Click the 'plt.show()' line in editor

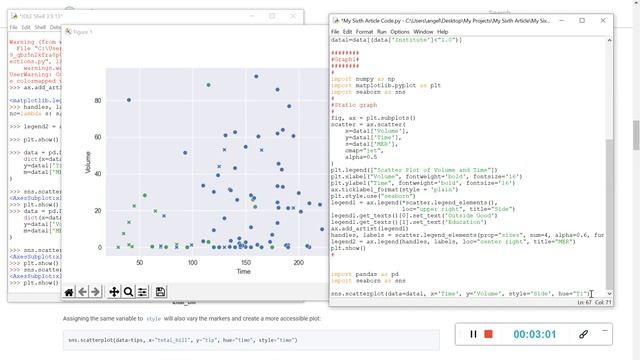[348, 248]
